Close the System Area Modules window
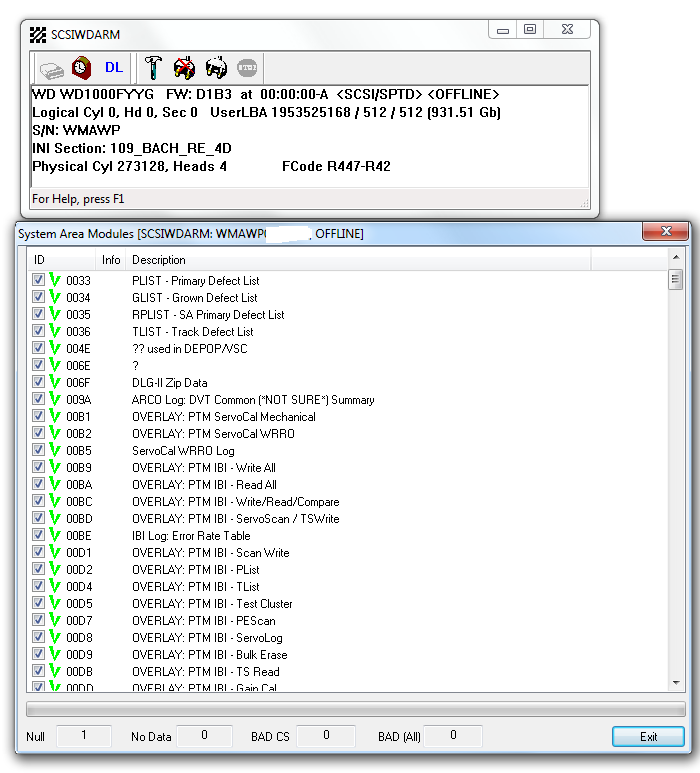700x773 pixels. pos(665,231)
